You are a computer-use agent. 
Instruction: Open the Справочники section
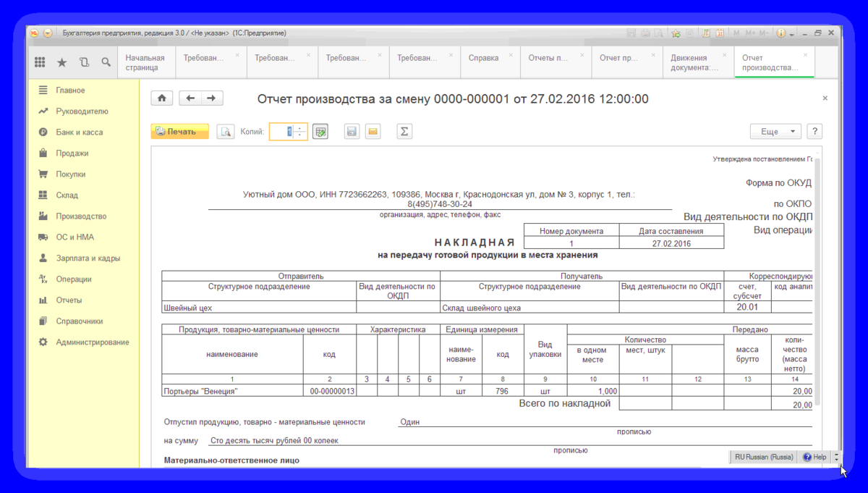pyautogui.click(x=80, y=321)
